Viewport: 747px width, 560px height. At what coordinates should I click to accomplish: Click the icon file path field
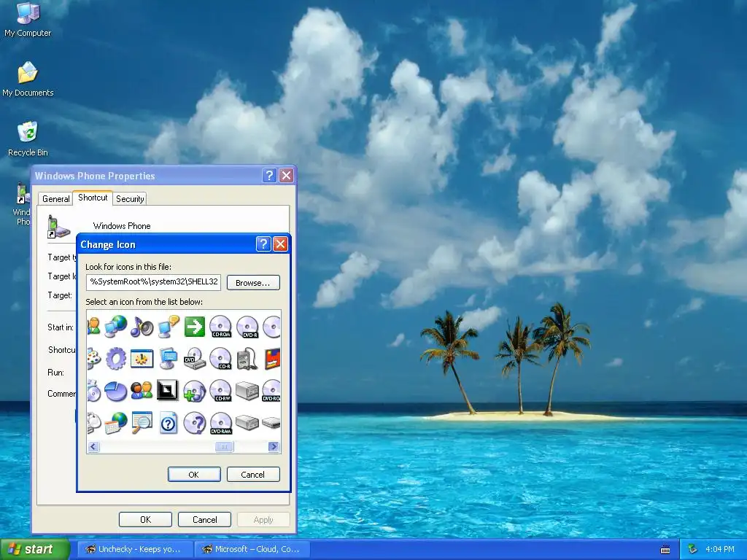point(153,282)
